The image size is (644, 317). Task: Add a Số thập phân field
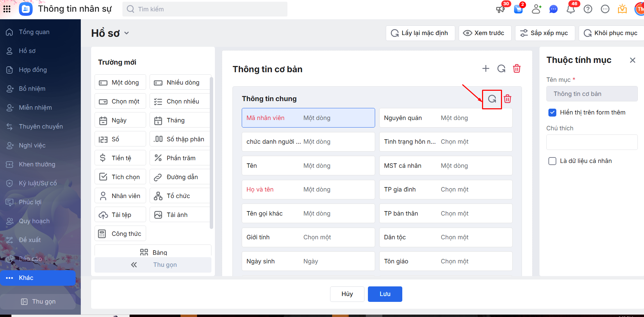click(x=180, y=139)
